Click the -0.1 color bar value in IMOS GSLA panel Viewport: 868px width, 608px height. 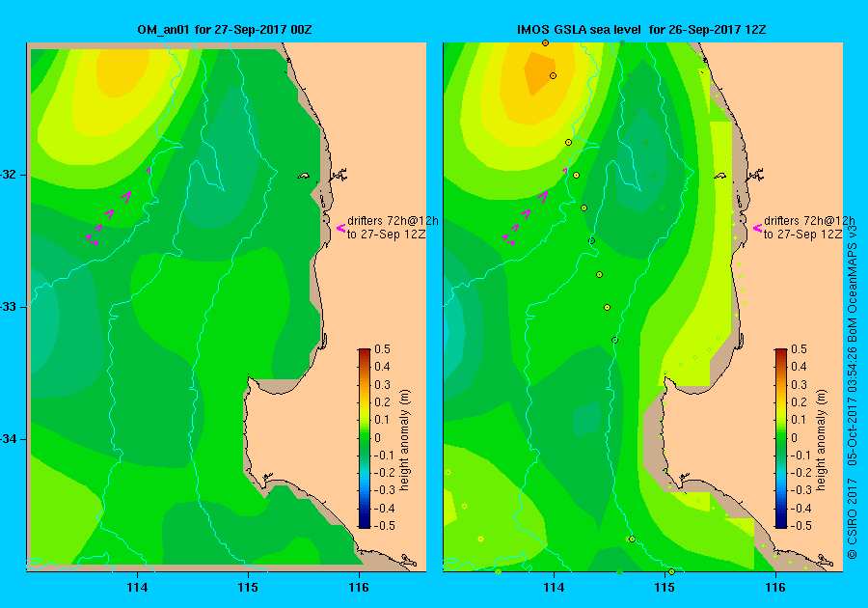pos(800,456)
